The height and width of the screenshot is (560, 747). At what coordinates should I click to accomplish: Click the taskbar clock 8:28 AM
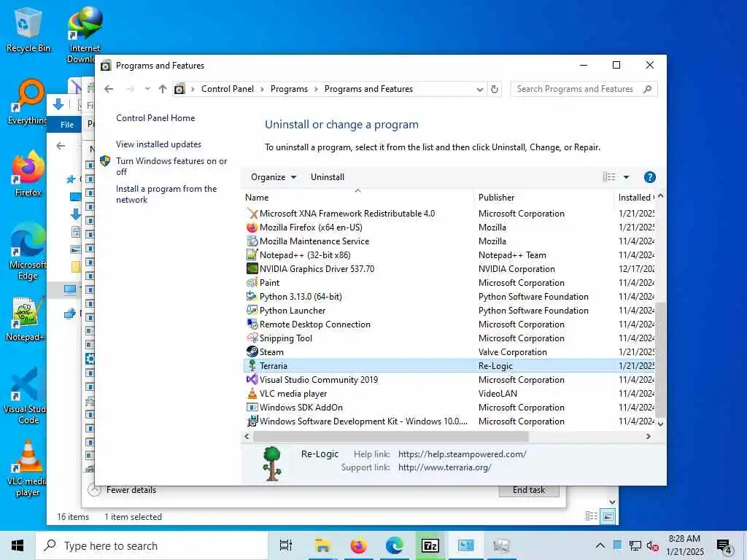coord(684,539)
